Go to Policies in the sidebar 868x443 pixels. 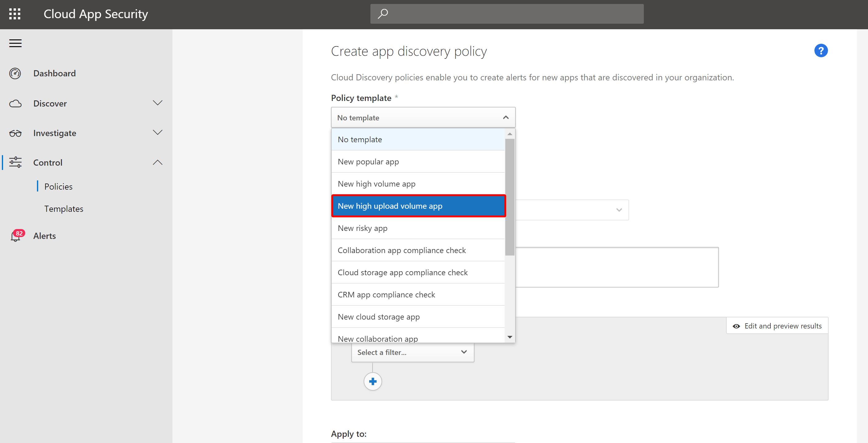click(x=58, y=187)
